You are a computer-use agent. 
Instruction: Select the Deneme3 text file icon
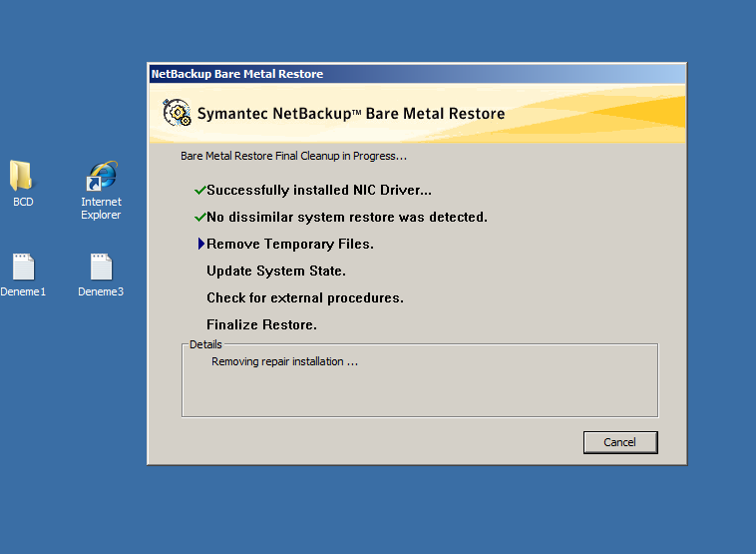pos(102,267)
